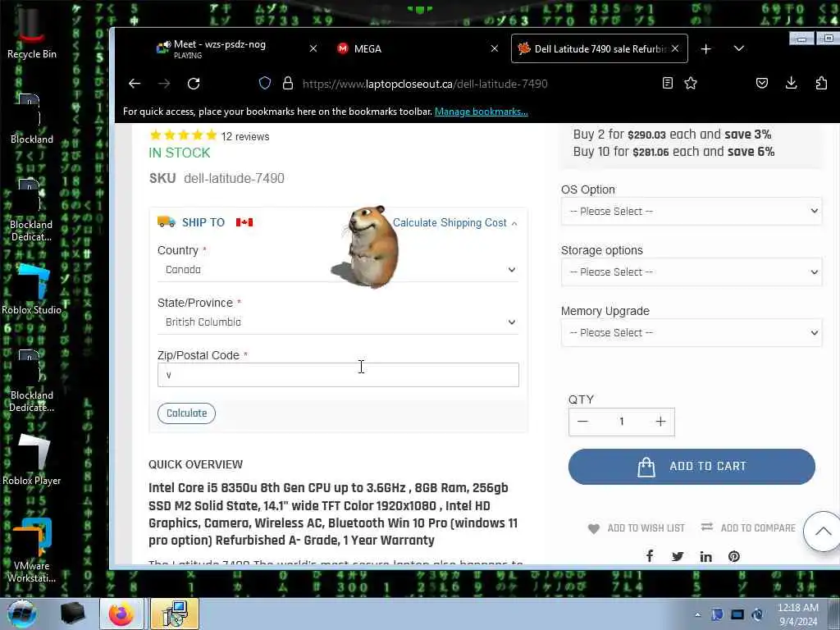List all tabs with chevron

pos(739,48)
